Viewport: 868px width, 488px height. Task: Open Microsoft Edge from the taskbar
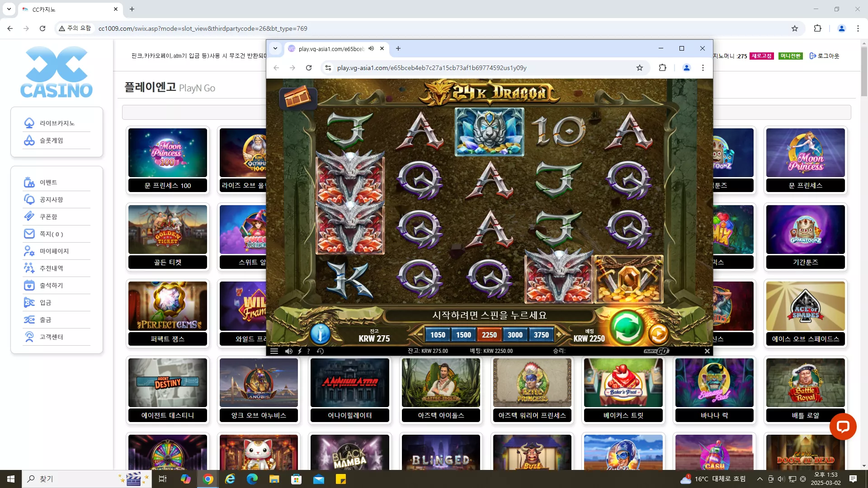[252, 479]
